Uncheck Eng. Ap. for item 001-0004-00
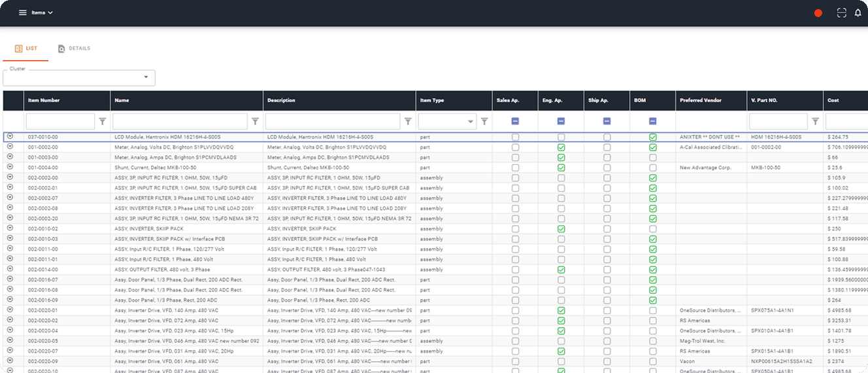 [561, 168]
